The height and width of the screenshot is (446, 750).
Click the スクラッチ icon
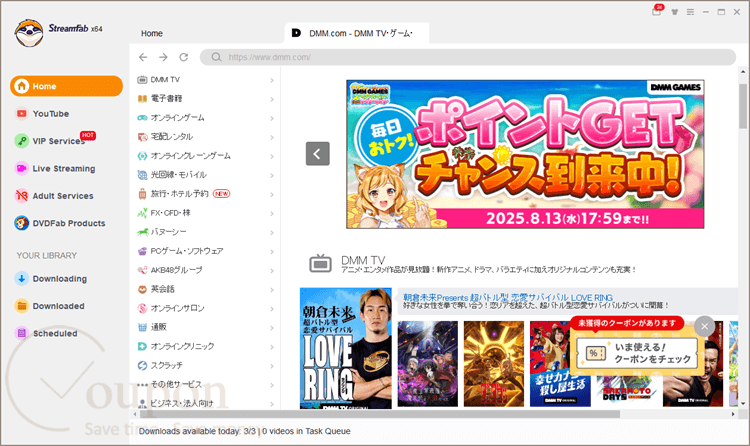[x=142, y=366]
